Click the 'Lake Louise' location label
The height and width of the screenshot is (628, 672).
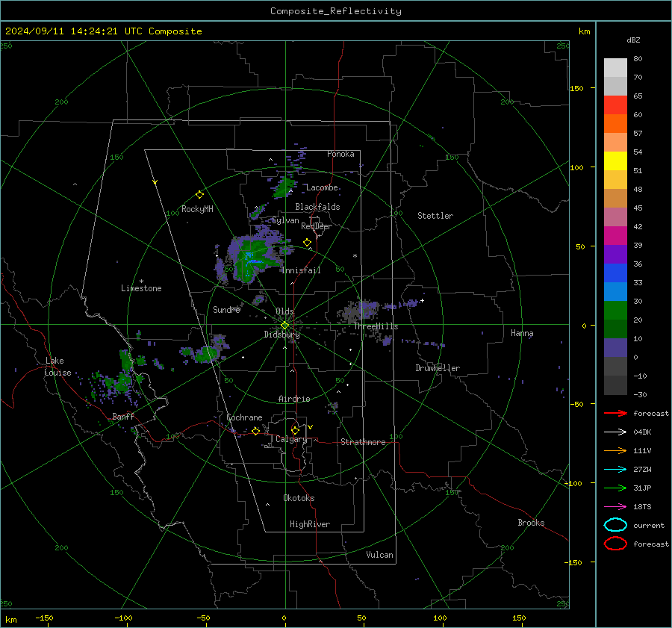[57, 367]
